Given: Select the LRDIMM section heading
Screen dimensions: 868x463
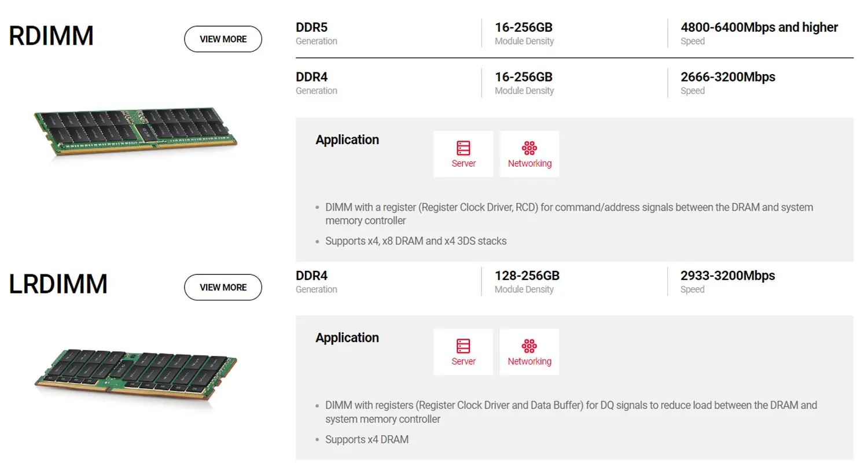Looking at the screenshot, I should [x=58, y=284].
